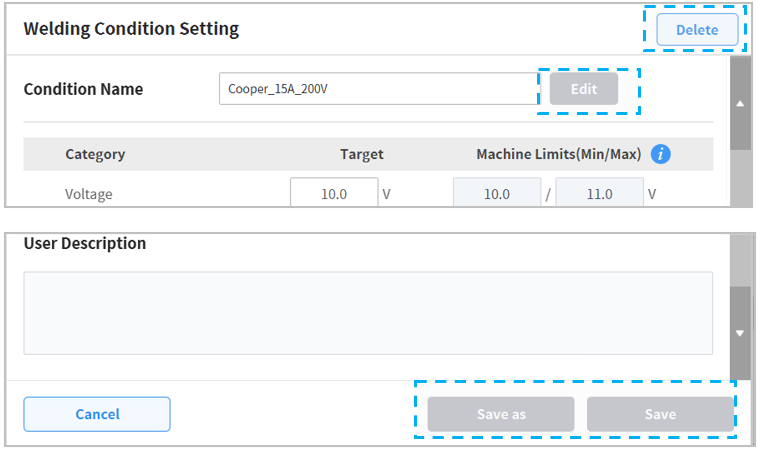Image resolution: width=758 pixels, height=450 pixels.
Task: Click the Condition Name text field
Action: 378,89
